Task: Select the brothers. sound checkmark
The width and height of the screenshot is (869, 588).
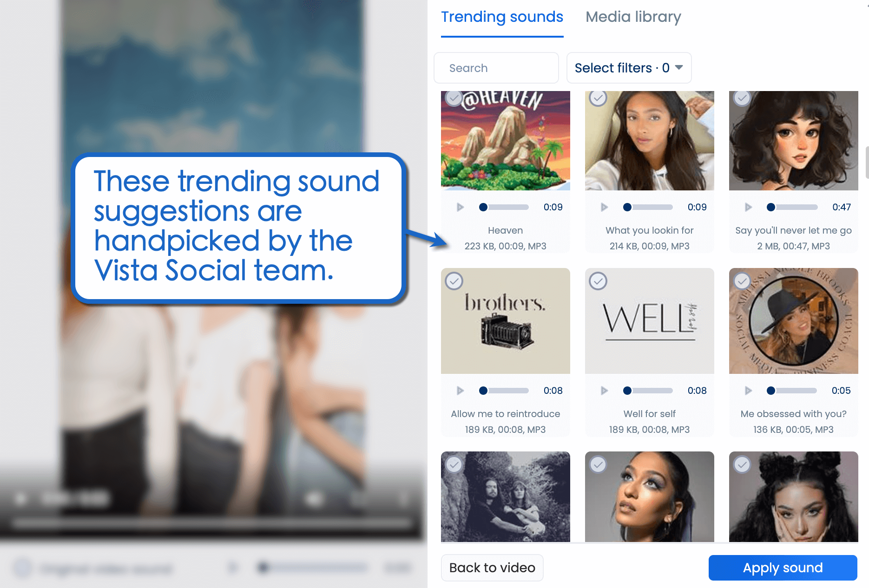Action: (453, 281)
